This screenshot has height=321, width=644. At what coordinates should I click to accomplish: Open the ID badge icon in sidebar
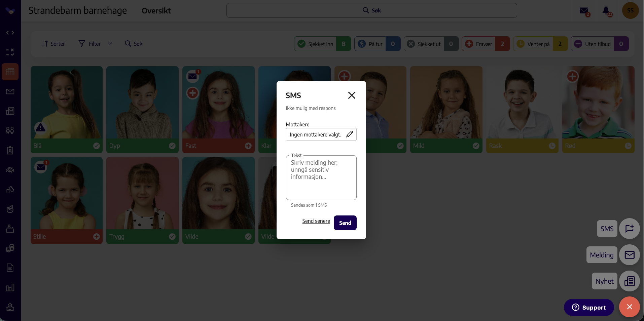tap(10, 150)
